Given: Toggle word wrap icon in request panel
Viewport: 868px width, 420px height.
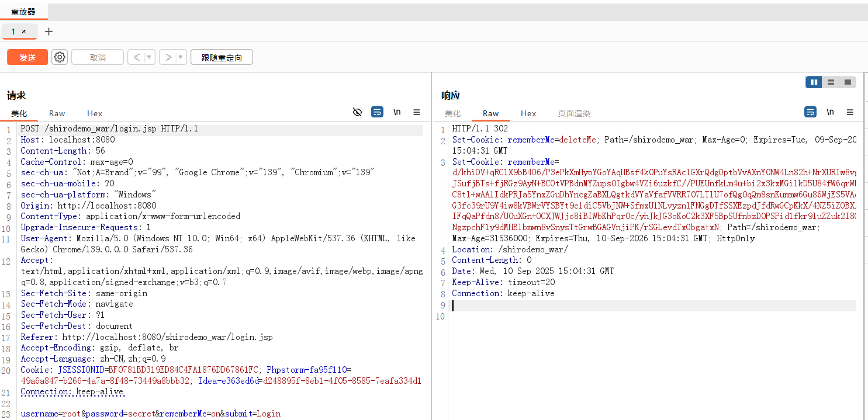Looking at the screenshot, I should (x=378, y=112).
